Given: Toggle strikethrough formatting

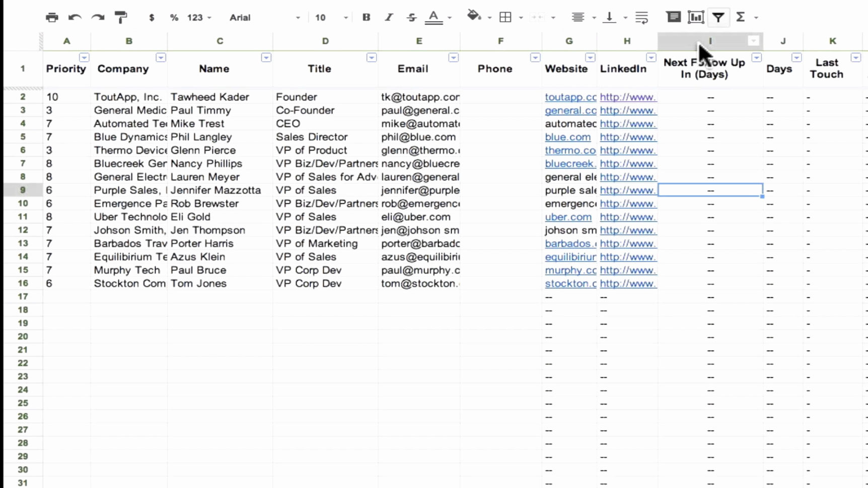Looking at the screenshot, I should point(411,17).
